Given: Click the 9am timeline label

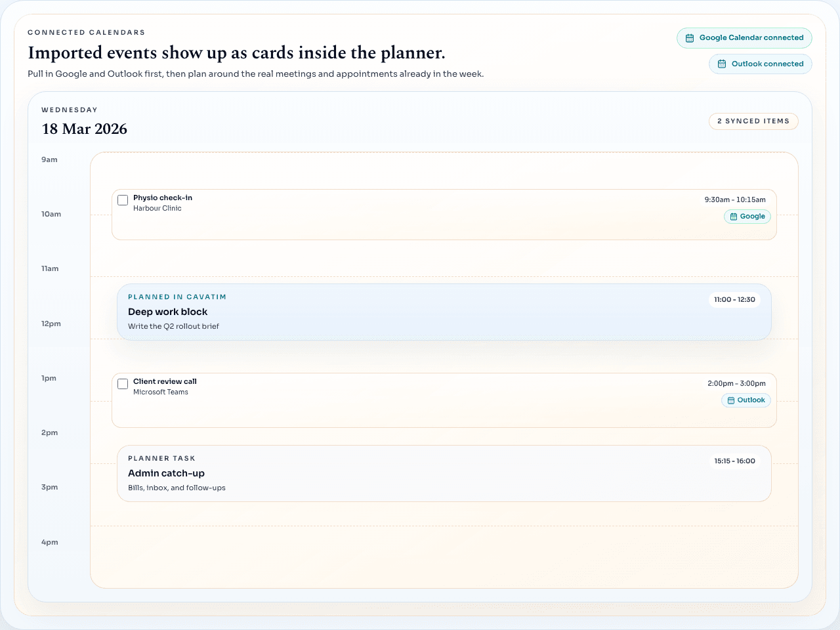Looking at the screenshot, I should click(49, 159).
